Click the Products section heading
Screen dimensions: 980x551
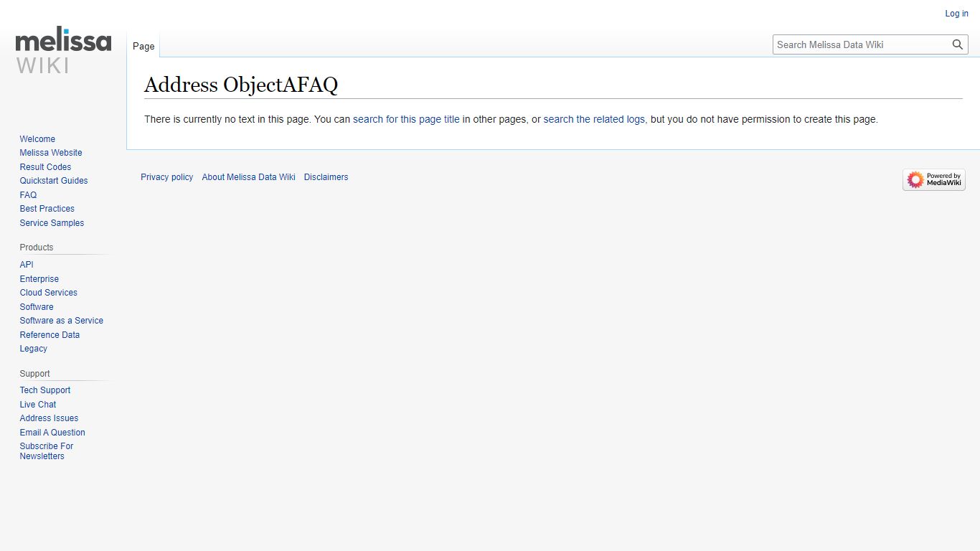tap(37, 248)
